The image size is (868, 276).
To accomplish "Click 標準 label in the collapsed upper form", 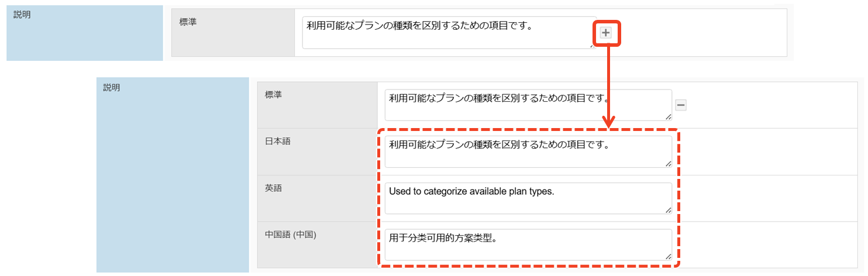I will pyautogui.click(x=188, y=22).
